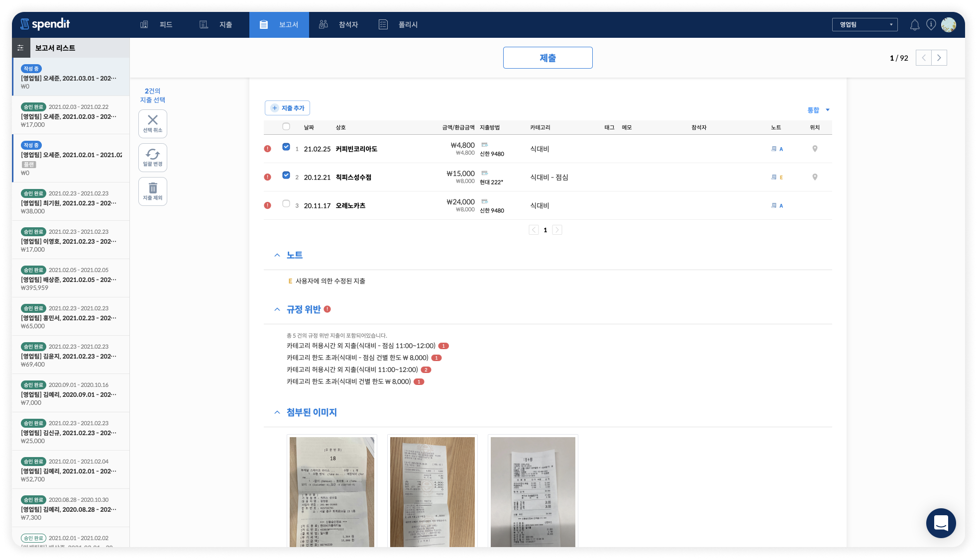The image size is (978, 560).
Task: Open the first receipt thumbnail under 첨부된 이미지
Action: [331, 492]
